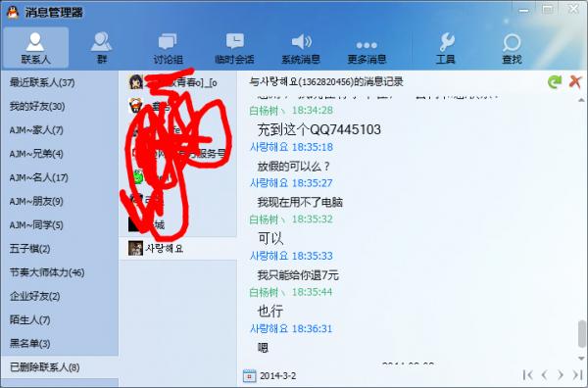Click the red X delete records icon
The height and width of the screenshot is (388, 588).
pos(575,81)
